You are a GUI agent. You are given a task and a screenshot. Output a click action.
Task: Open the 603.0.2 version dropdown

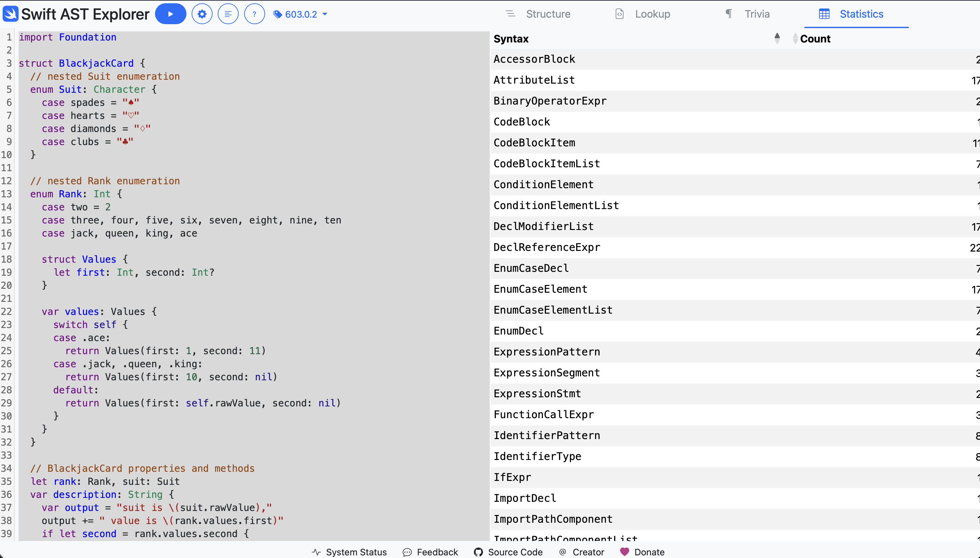[x=300, y=14]
